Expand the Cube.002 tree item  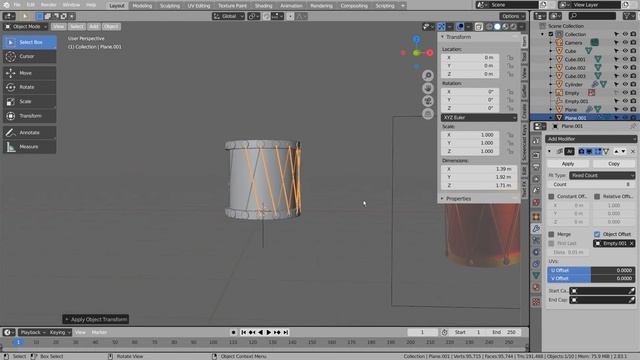click(551, 68)
